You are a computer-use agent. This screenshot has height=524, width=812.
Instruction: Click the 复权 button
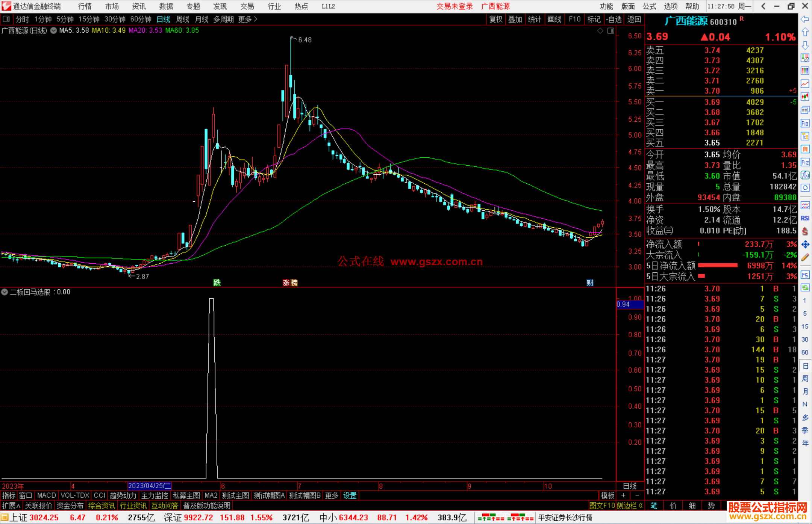(495, 19)
